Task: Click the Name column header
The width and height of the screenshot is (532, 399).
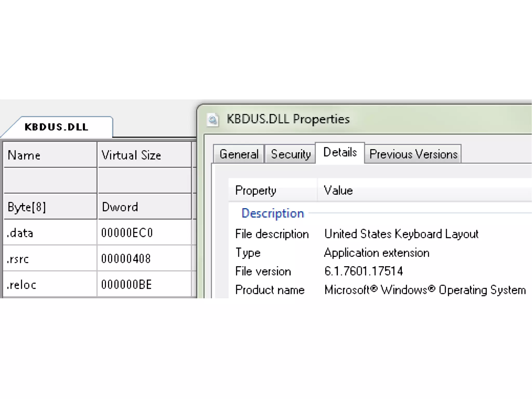Action: [24, 155]
